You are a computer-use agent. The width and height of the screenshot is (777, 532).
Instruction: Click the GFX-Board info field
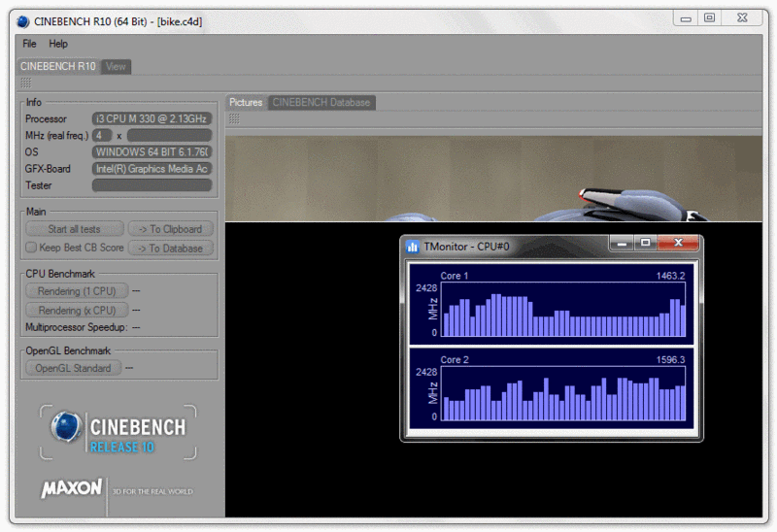152,169
